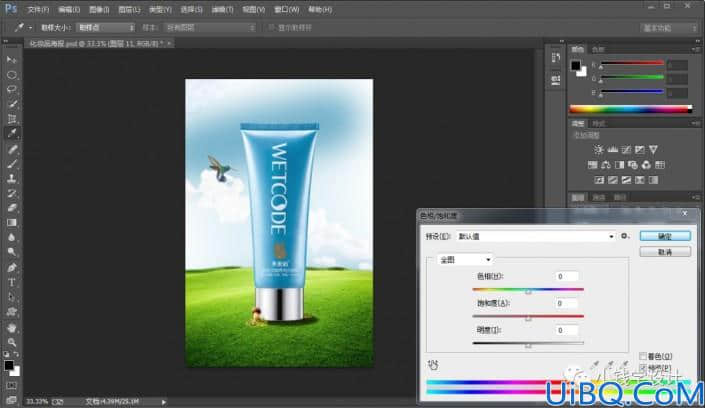This screenshot has height=408, width=705.
Task: Add a Color Balance adjustment
Action: [606, 165]
